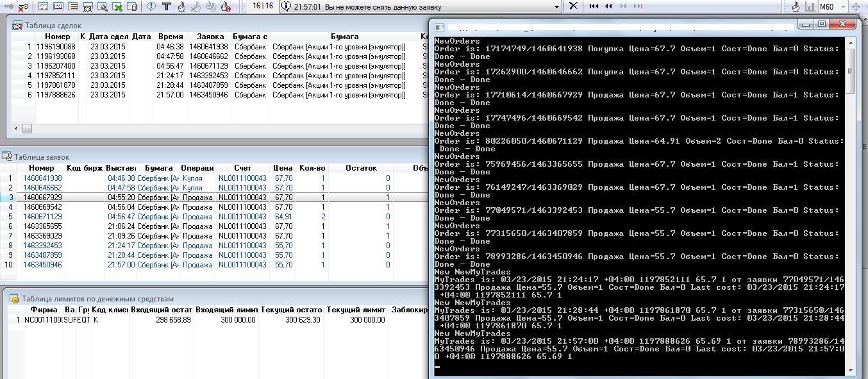Click the Заявка column header in deals table
This screenshot has height=379, width=868.
210,37
